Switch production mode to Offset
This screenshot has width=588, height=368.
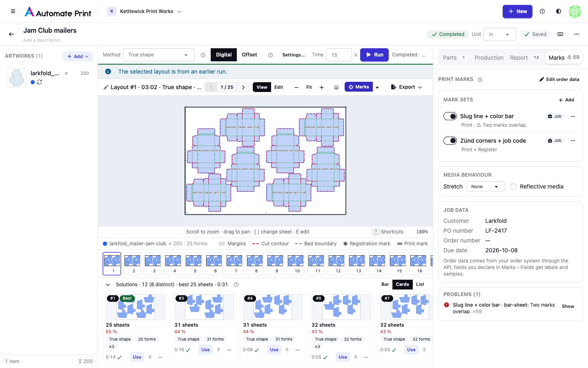[x=249, y=55]
